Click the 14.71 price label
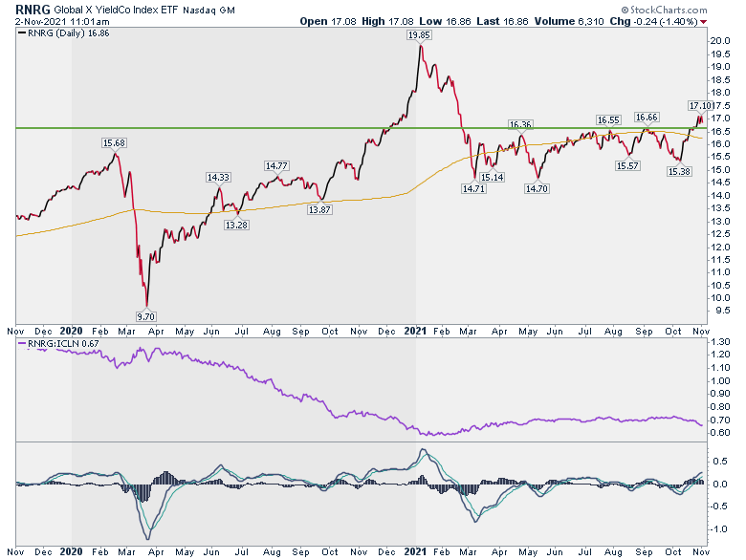 pos(473,188)
